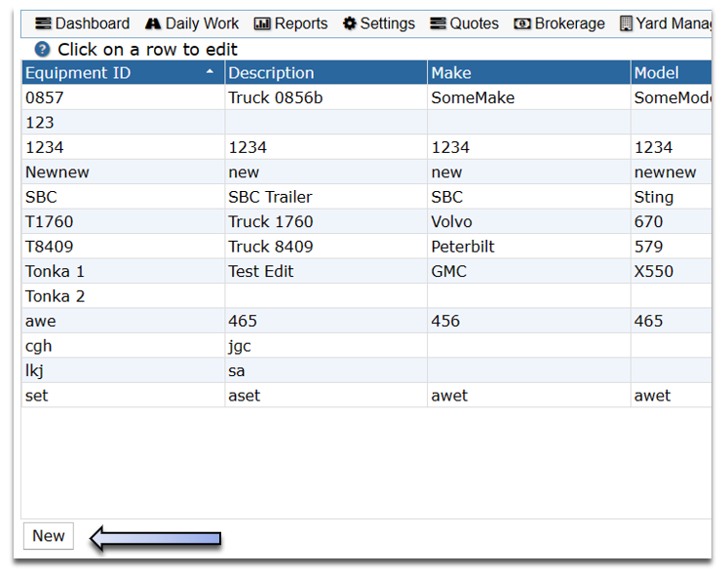Viewport: 728px width, 576px height.
Task: Click the X550 model cell
Action: pos(671,272)
